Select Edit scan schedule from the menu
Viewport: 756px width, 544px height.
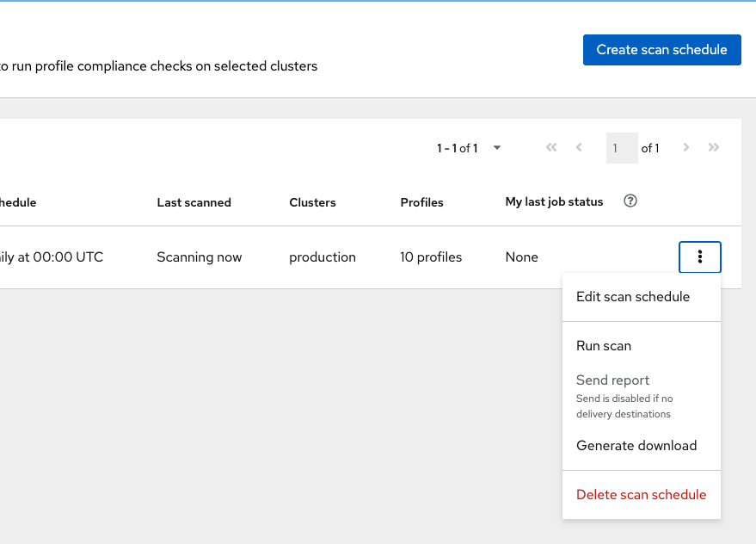coord(633,297)
